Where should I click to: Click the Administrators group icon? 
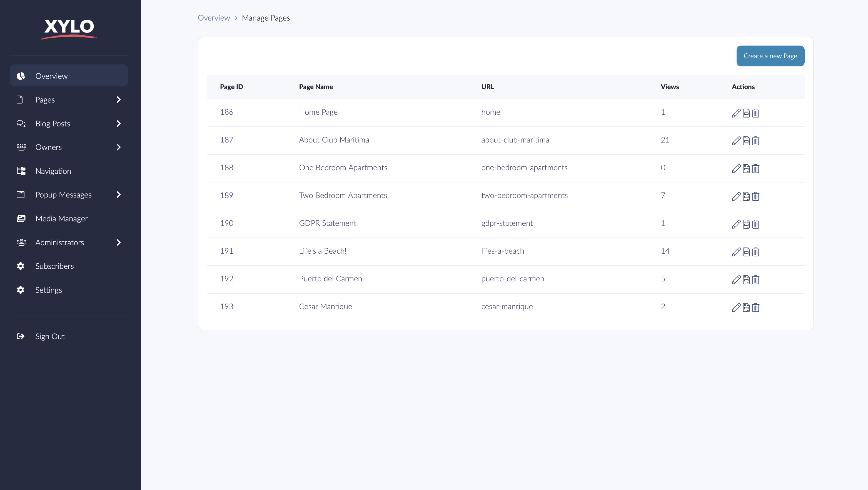tap(21, 242)
